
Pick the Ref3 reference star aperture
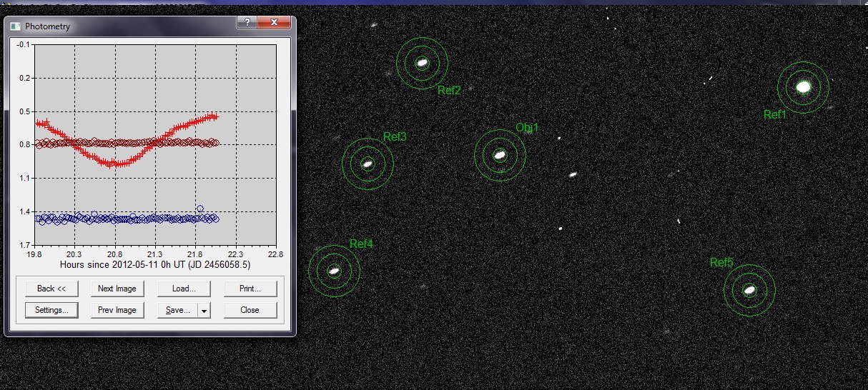pyautogui.click(x=368, y=164)
